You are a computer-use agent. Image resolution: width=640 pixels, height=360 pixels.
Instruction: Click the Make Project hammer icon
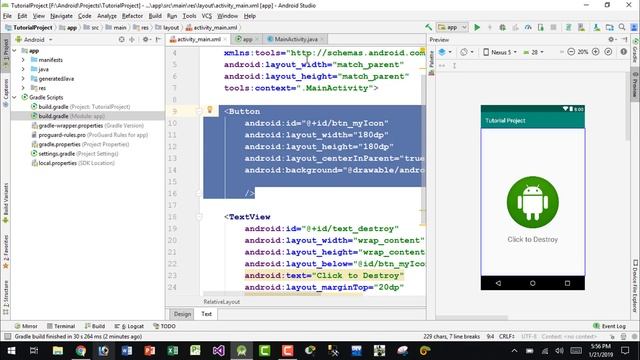pos(429,27)
